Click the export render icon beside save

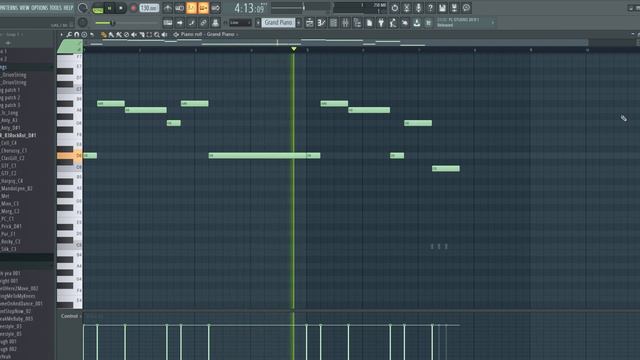(454, 8)
